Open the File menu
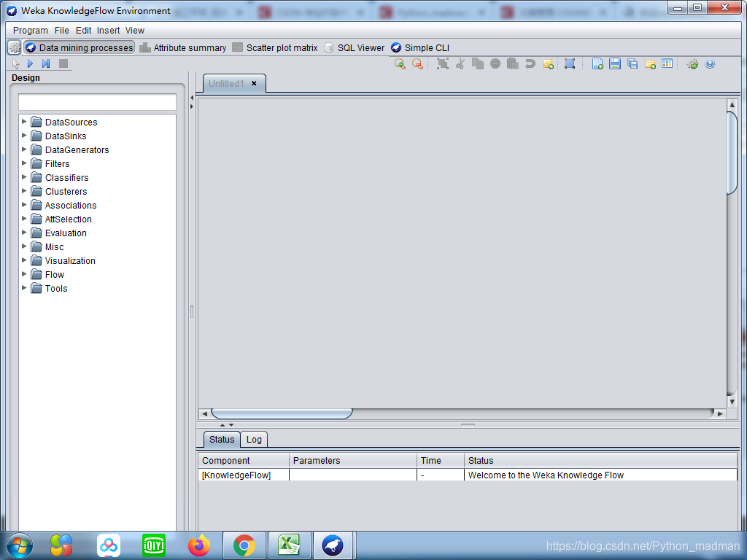Viewport: 747px width, 560px height. click(62, 31)
